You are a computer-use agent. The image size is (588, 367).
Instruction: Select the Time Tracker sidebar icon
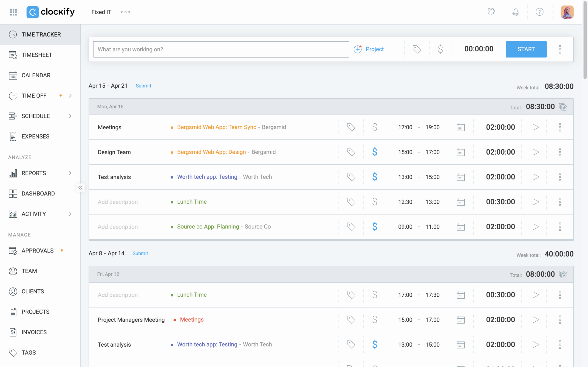(x=13, y=34)
